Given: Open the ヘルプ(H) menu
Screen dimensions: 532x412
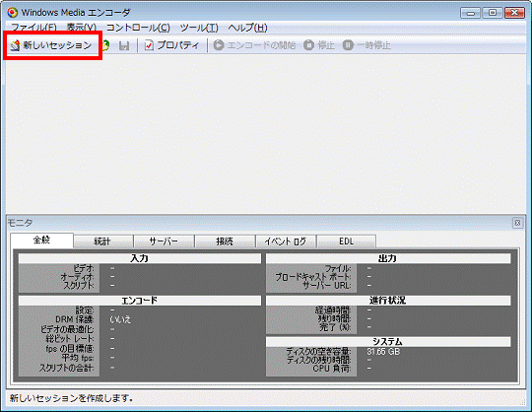Looking at the screenshot, I should 247,28.
